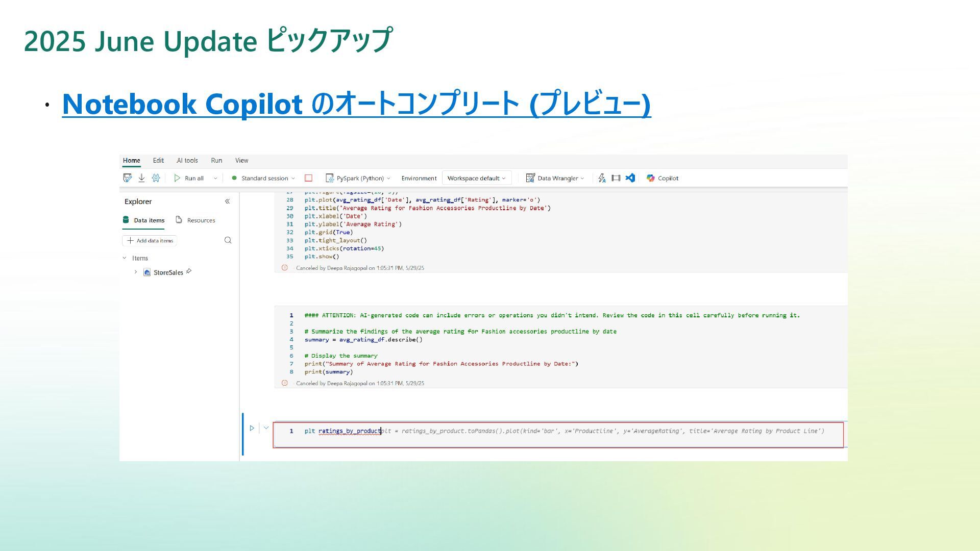Click the Data Wrangler icon
Screen dimensions: 980x551
pos(530,178)
